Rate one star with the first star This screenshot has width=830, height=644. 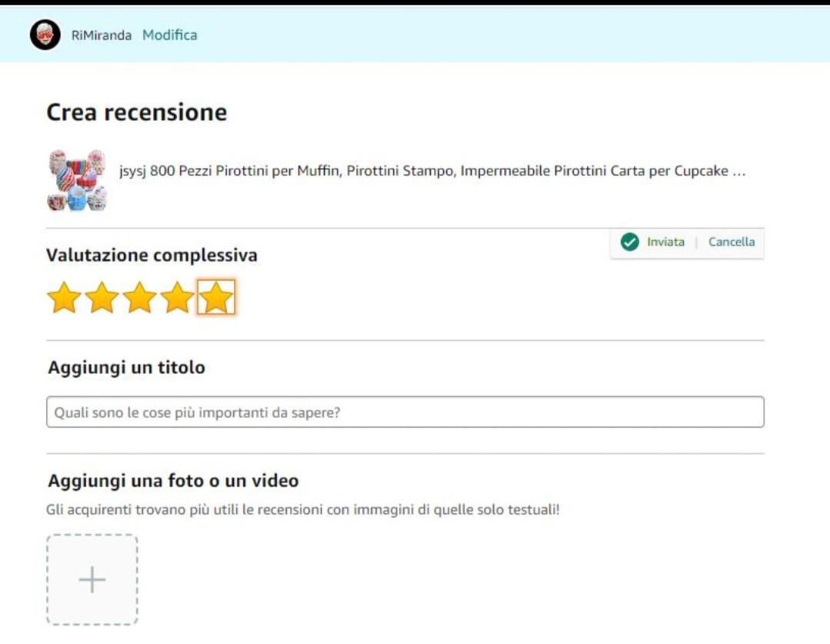pyautogui.click(x=64, y=298)
